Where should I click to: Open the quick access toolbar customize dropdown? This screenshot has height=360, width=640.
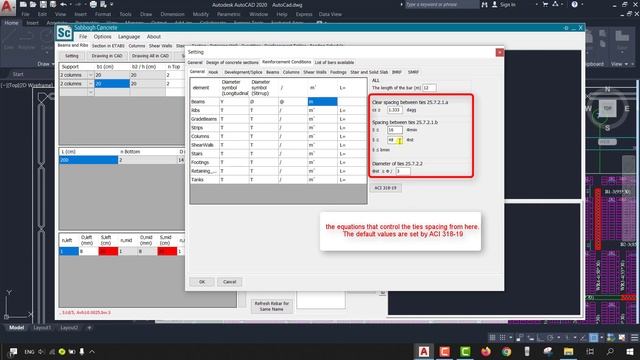tap(111, 4)
